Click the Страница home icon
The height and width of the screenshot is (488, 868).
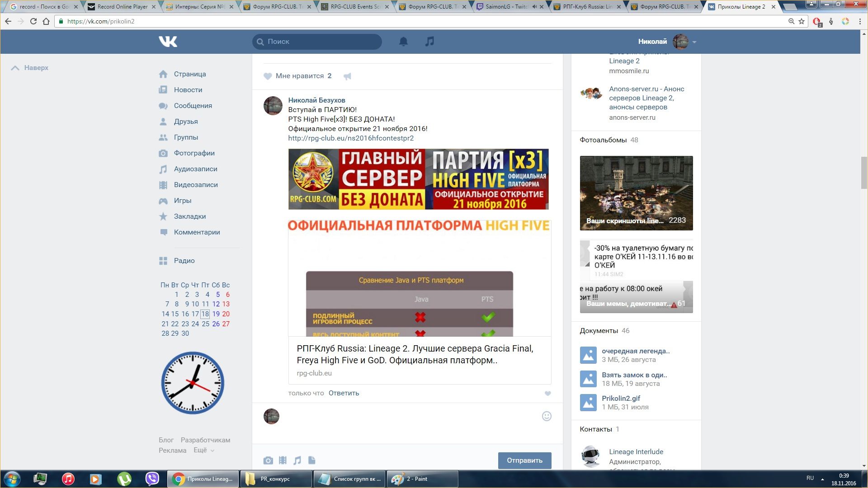click(x=163, y=74)
